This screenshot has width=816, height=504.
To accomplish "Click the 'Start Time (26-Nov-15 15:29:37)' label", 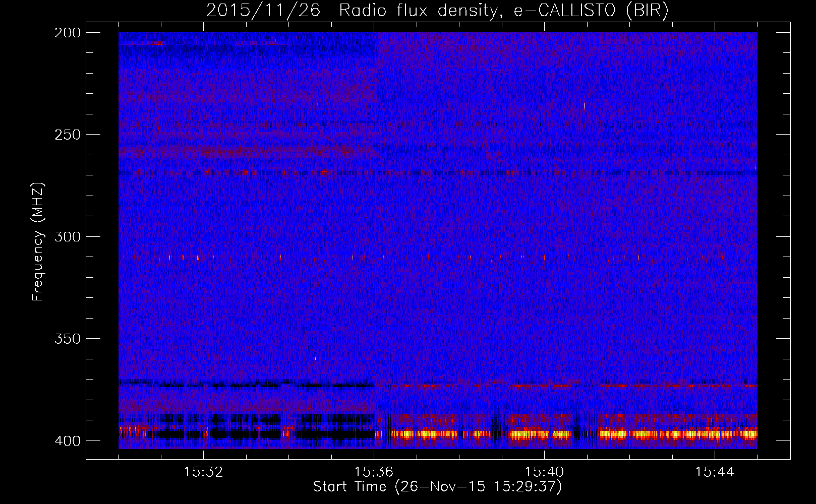I will 437,487.
